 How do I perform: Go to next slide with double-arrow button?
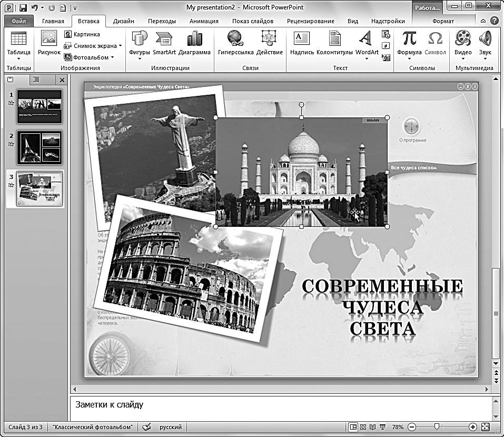tap(496, 381)
